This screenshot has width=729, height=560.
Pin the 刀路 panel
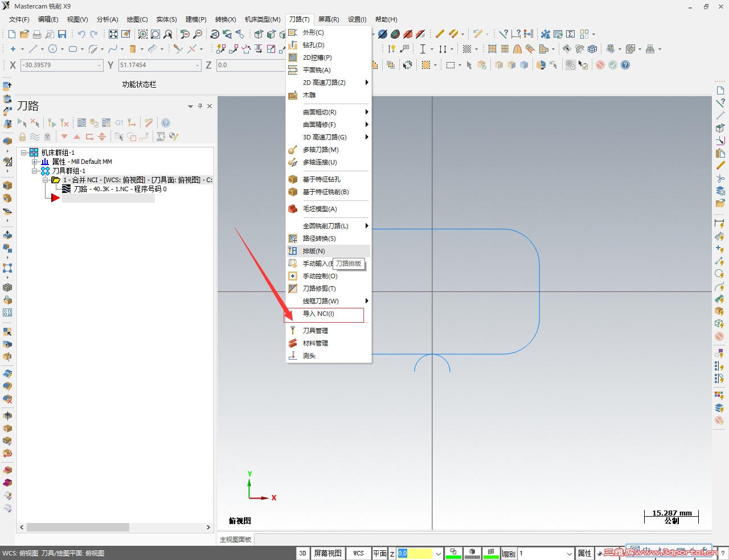200,106
